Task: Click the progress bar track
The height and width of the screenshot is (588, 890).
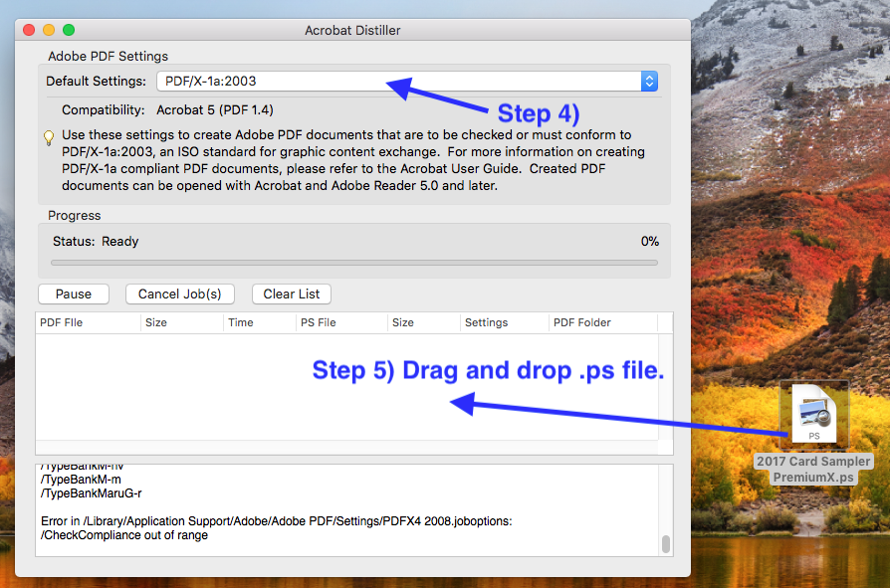Action: tap(353, 263)
